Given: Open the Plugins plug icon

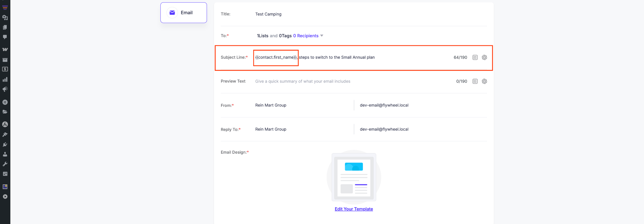Looking at the screenshot, I should coord(5,144).
